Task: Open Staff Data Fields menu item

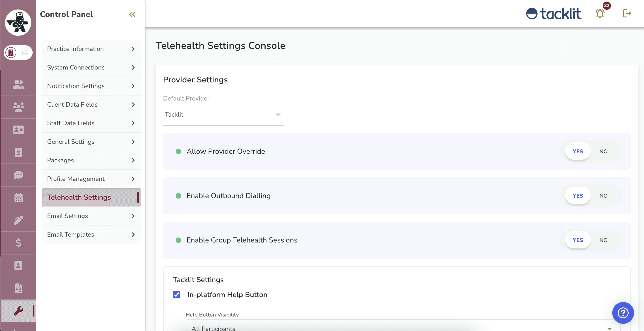Action: pyautogui.click(x=91, y=123)
